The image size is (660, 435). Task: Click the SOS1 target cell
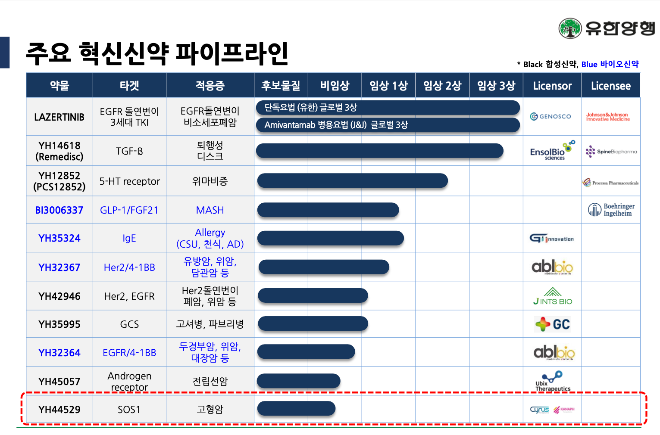(x=129, y=409)
